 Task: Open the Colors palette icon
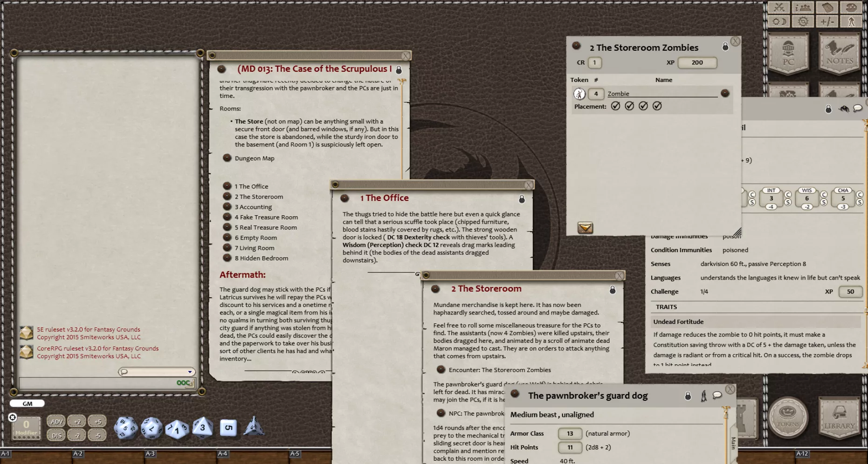pos(851,7)
